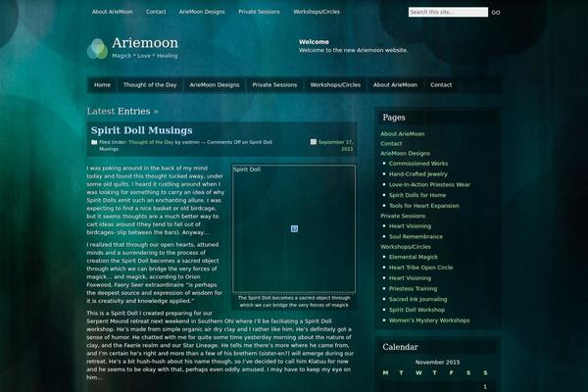Screen dimensions: 588x392
Task: Open Soul Remembrance page link
Action: (416, 237)
